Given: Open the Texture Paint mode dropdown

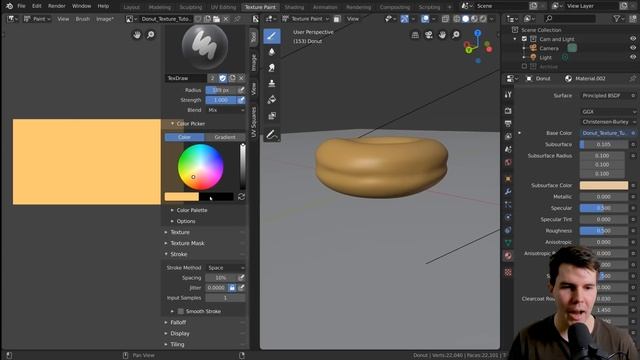Looking at the screenshot, I should pyautogui.click(x=305, y=19).
